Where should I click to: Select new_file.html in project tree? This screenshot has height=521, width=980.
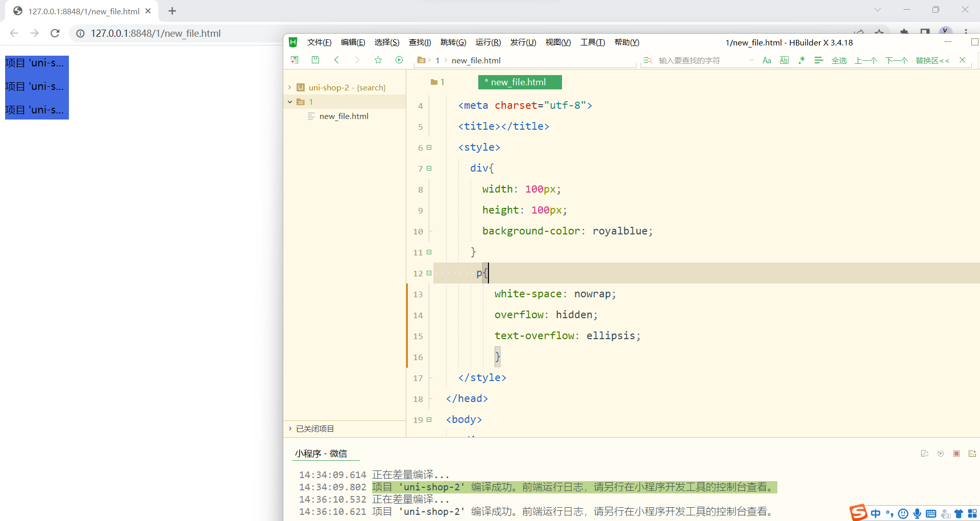344,116
